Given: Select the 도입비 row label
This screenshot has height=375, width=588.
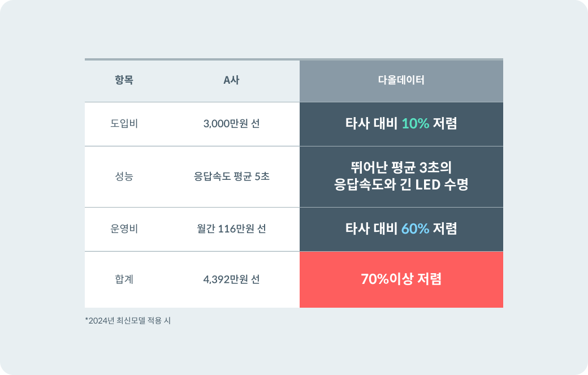Looking at the screenshot, I should (x=124, y=124).
